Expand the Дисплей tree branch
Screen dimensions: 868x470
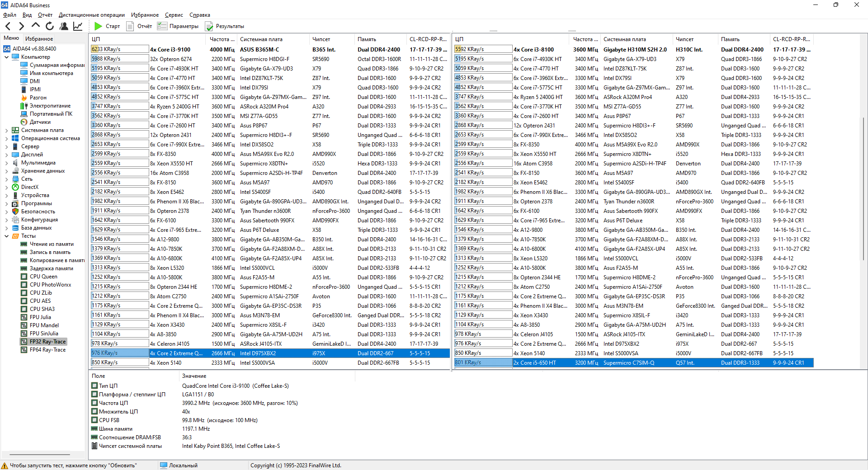coord(6,155)
